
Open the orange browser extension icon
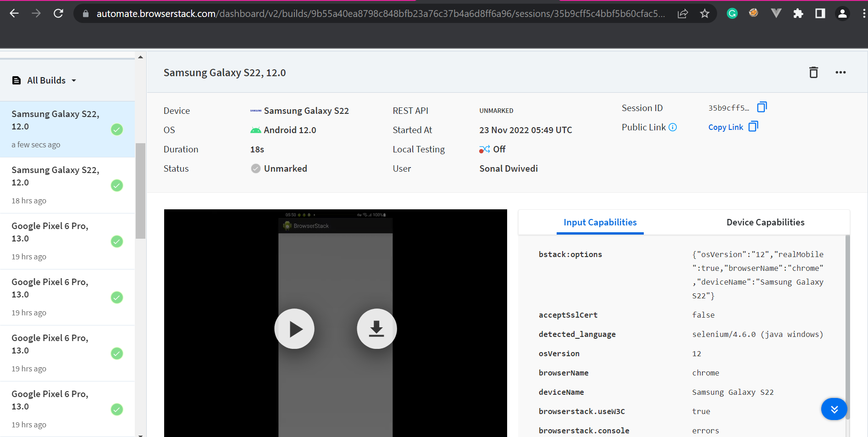pyautogui.click(x=753, y=13)
